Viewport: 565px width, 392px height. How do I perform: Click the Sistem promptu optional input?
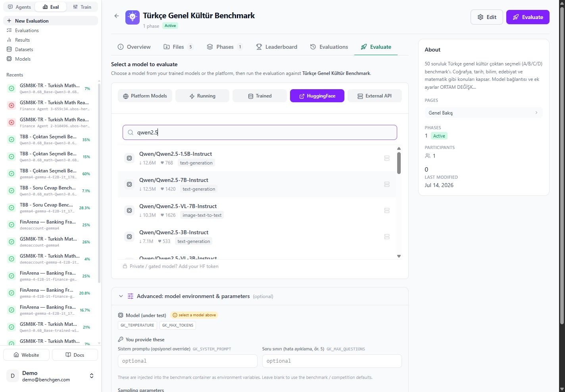(188, 361)
